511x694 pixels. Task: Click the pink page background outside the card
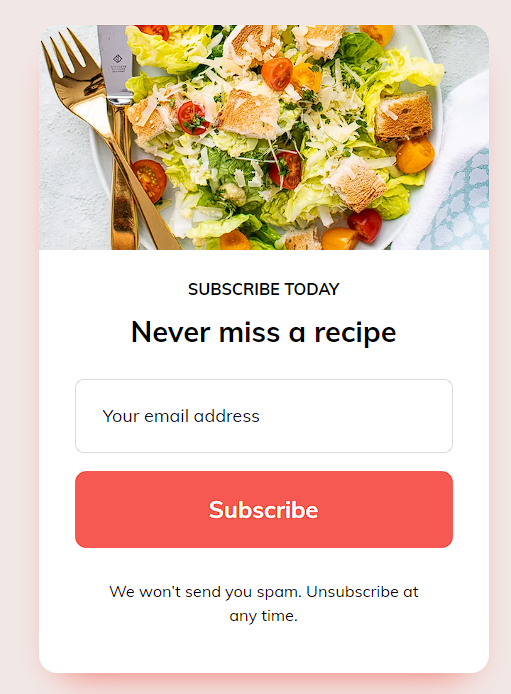coord(19,354)
